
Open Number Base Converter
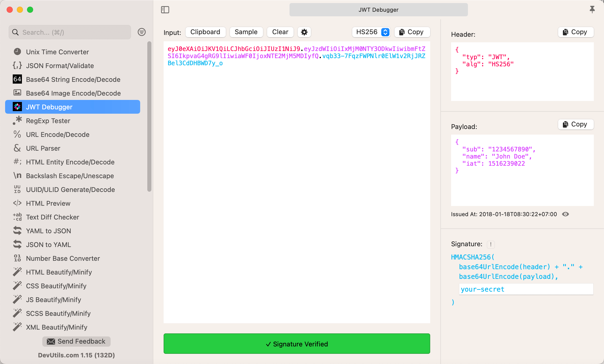coord(73,258)
